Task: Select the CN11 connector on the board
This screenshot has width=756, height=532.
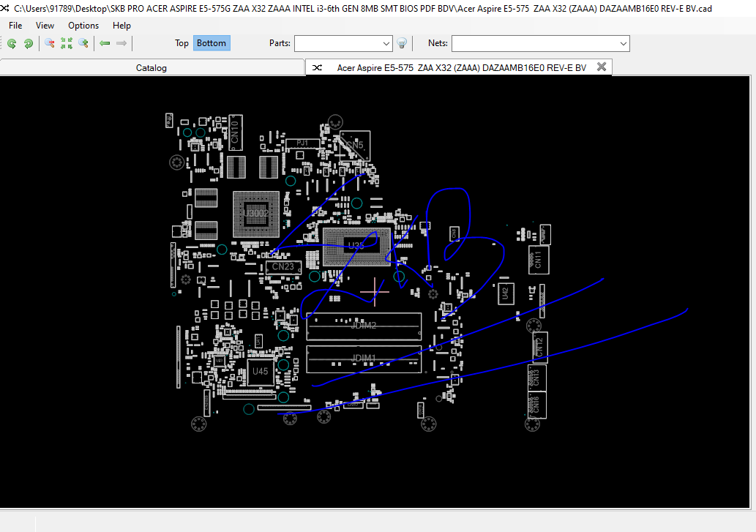Action: [539, 260]
